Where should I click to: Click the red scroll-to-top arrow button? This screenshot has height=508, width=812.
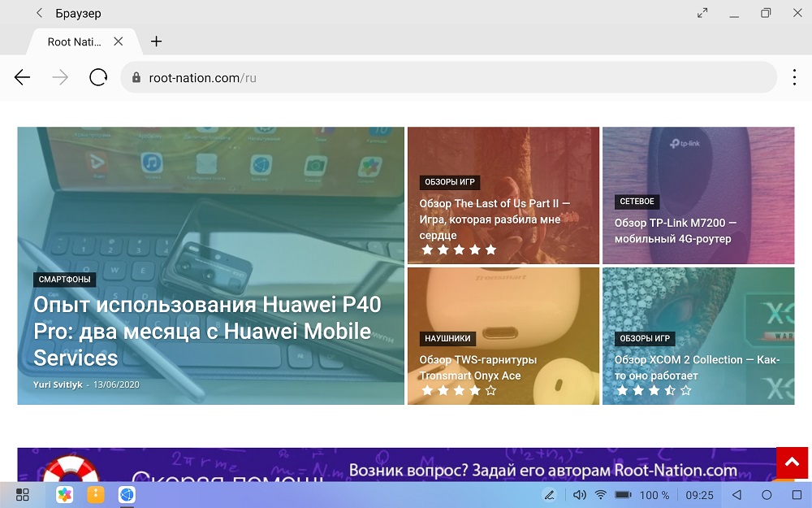(x=792, y=462)
